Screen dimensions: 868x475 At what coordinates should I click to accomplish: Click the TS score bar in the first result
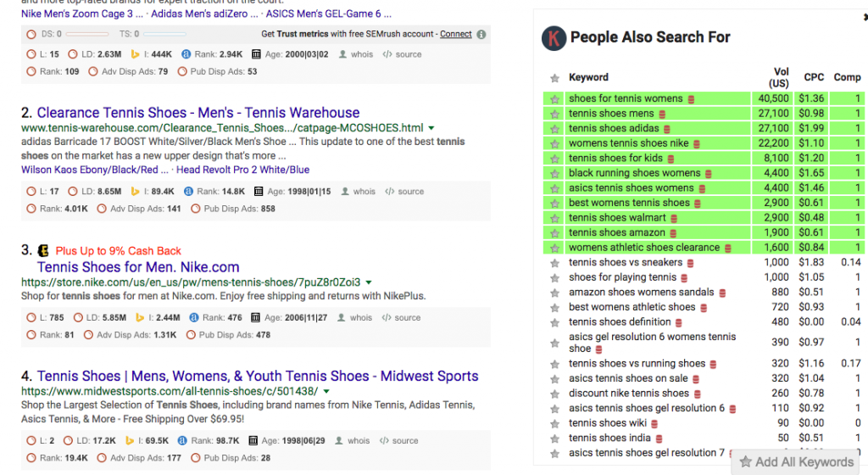coord(164,34)
